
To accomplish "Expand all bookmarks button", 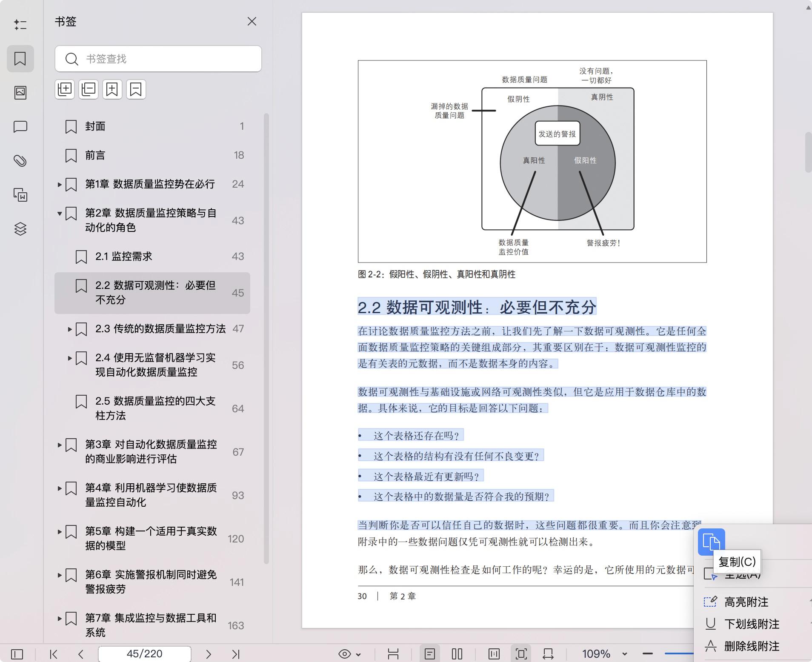I will (x=65, y=89).
